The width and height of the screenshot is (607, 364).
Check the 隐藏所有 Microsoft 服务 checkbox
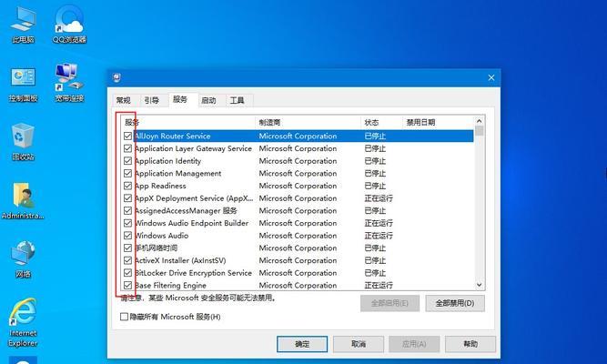click(125, 317)
